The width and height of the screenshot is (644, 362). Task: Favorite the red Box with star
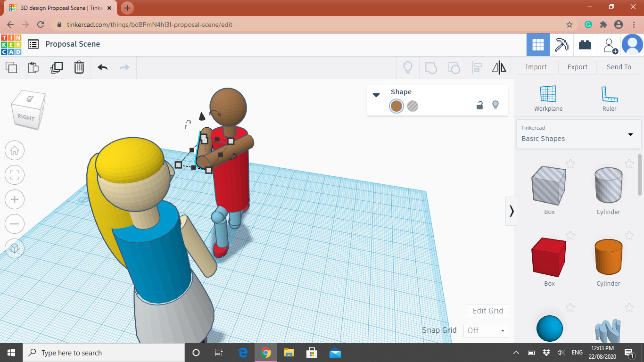(x=570, y=235)
